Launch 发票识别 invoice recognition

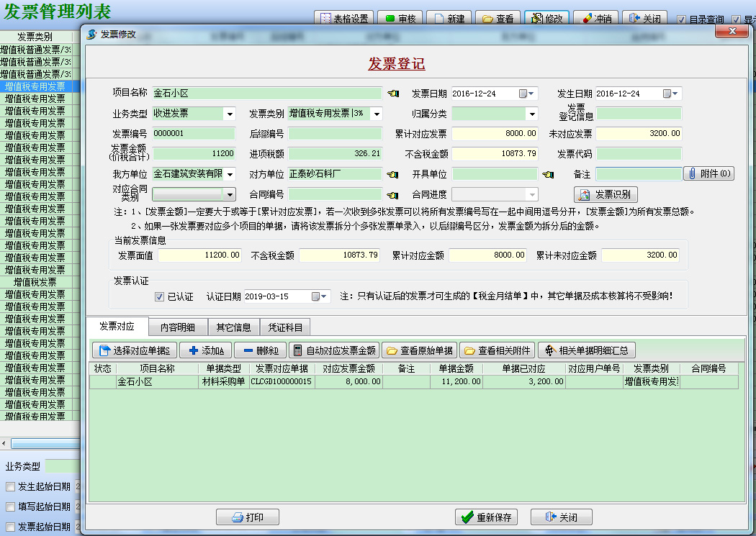tap(606, 194)
